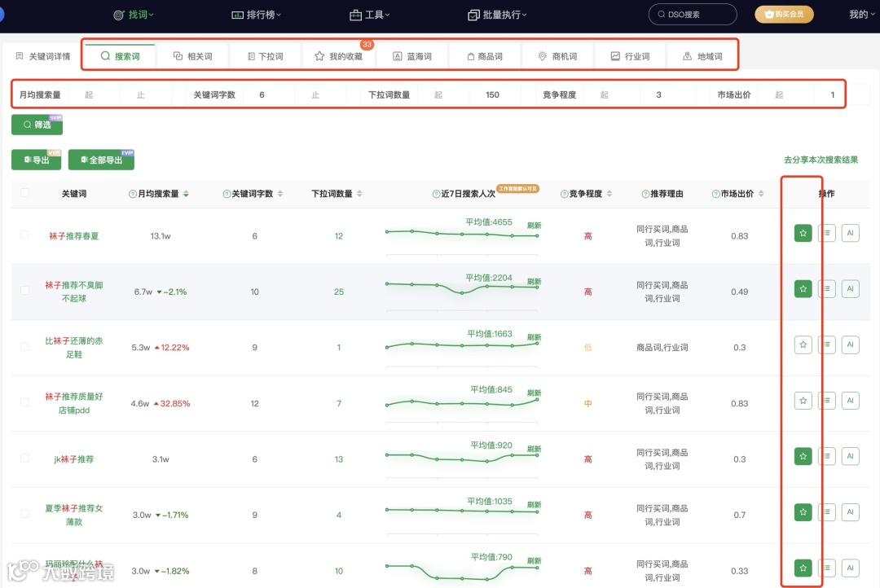Click the green 筛选 filter button
This screenshot has width=880, height=588.
pos(37,125)
